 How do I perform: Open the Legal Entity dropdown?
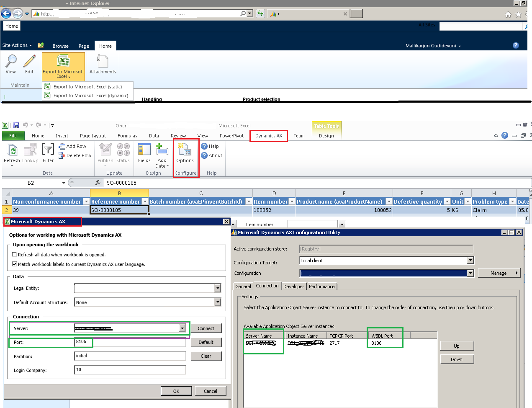coord(217,288)
